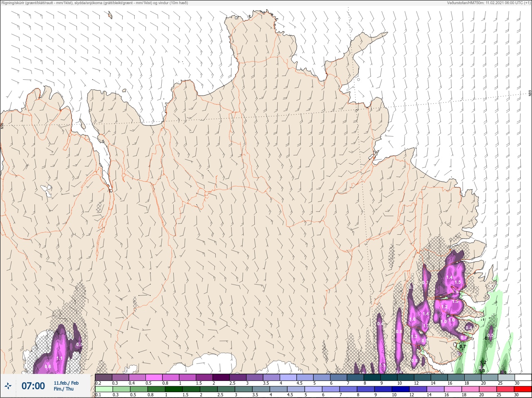Click the N99 label on the right edge
The width and height of the screenshot is (532, 398).
point(530,93)
